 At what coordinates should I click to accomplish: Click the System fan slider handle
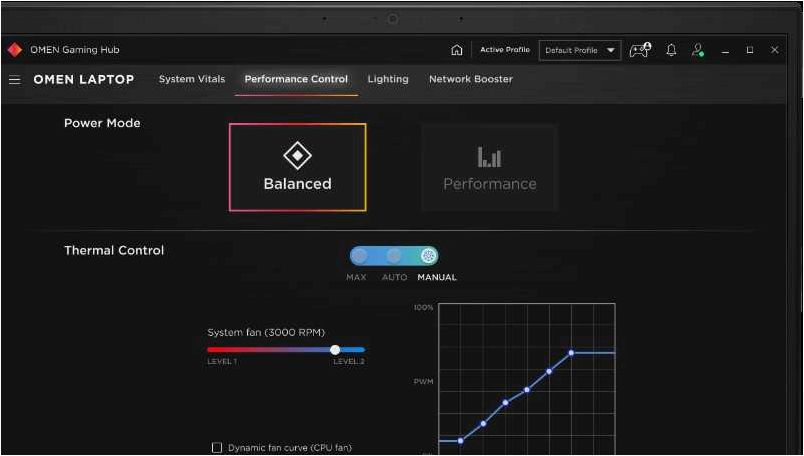pyautogui.click(x=335, y=350)
